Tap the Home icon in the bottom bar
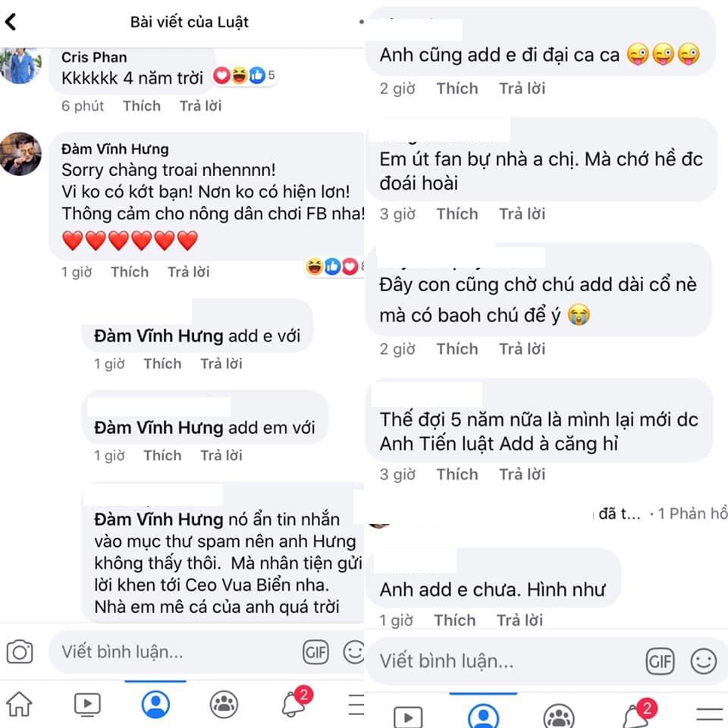 19,704
